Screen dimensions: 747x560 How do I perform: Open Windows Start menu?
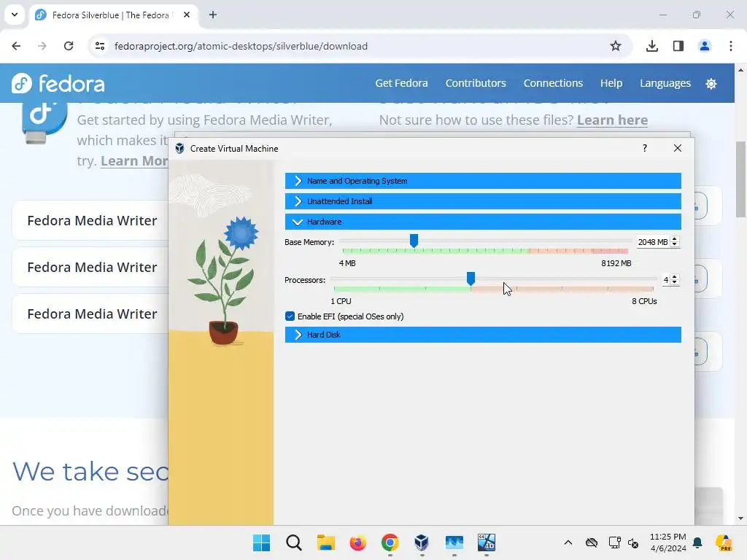(261, 542)
